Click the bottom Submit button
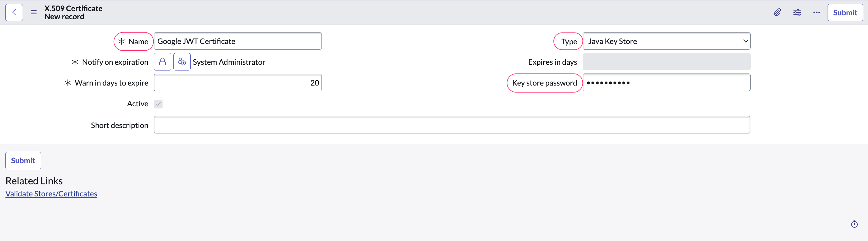 pyautogui.click(x=23, y=161)
